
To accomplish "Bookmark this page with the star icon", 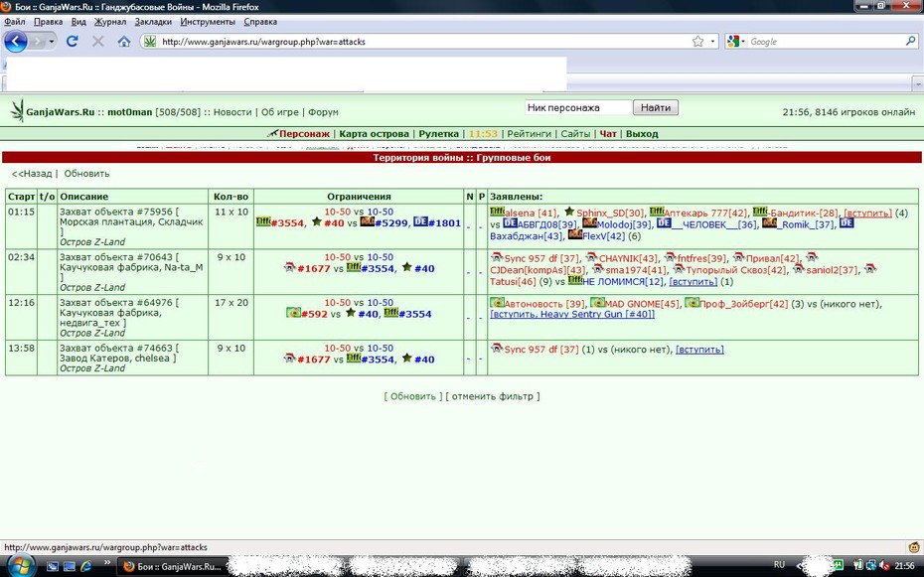I will [697, 42].
